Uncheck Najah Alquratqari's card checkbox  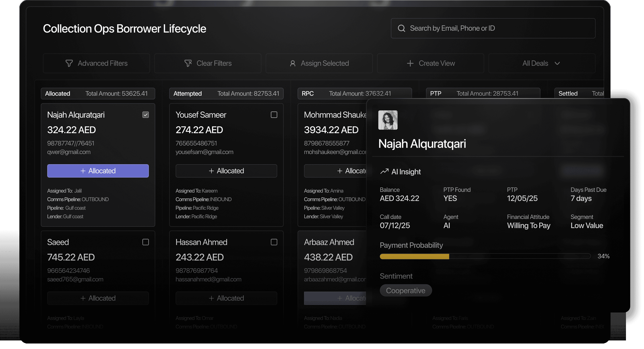[x=146, y=115]
